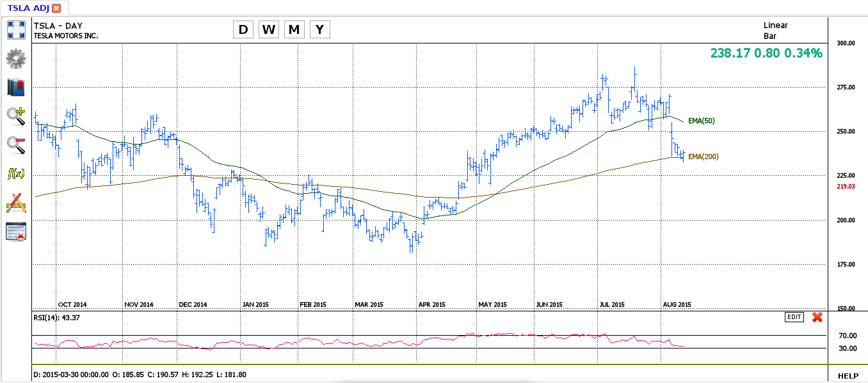Switch chart to Monthly with M button
The width and height of the screenshot is (868, 383).
click(294, 29)
